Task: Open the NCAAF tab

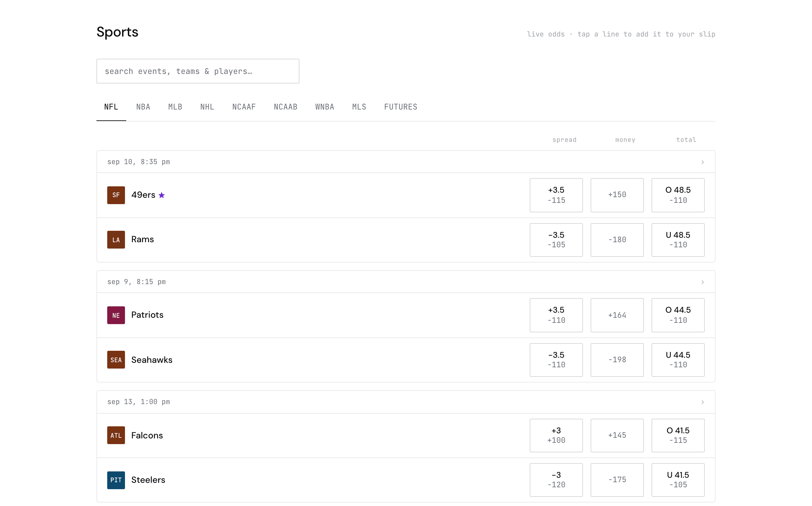Action: pyautogui.click(x=244, y=107)
